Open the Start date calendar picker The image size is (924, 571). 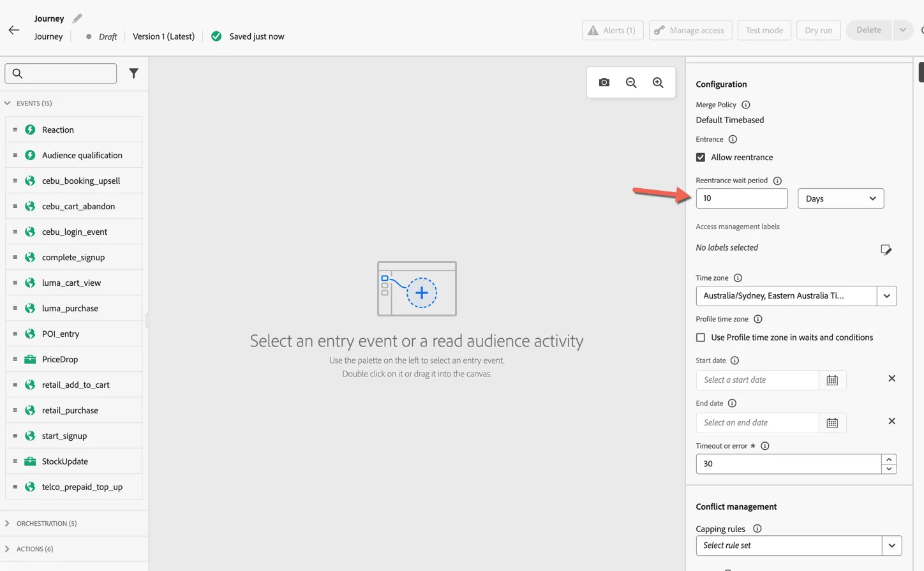tap(832, 380)
